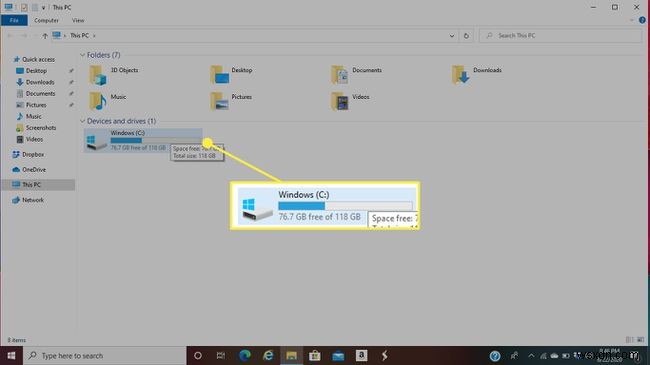Open the recent locations dropdown arrow
The image size is (650, 365).
click(x=35, y=36)
